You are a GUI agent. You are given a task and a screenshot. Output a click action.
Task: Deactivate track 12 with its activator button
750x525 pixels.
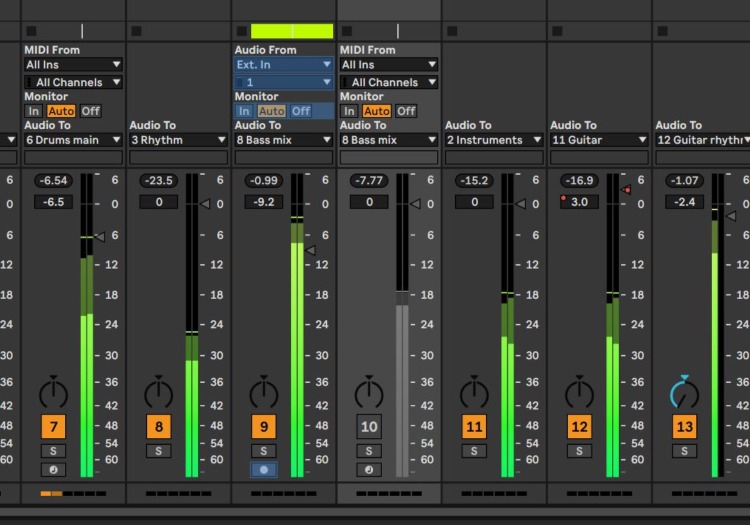coord(579,427)
